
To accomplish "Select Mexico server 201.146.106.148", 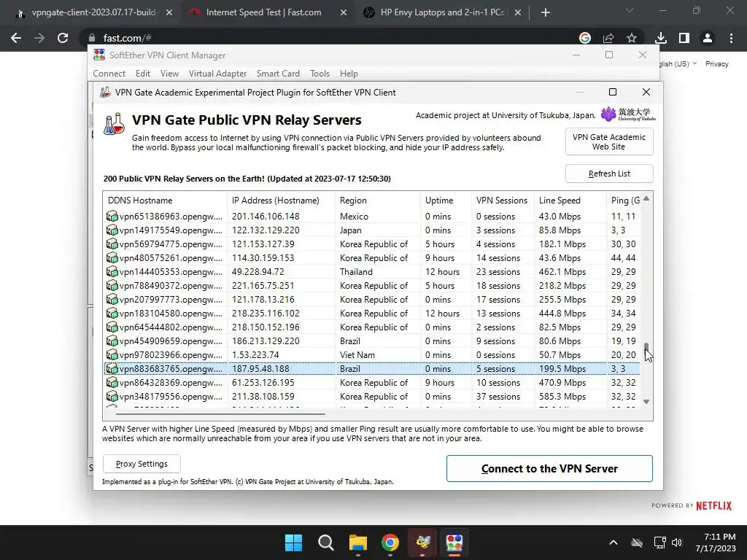I will [371, 216].
